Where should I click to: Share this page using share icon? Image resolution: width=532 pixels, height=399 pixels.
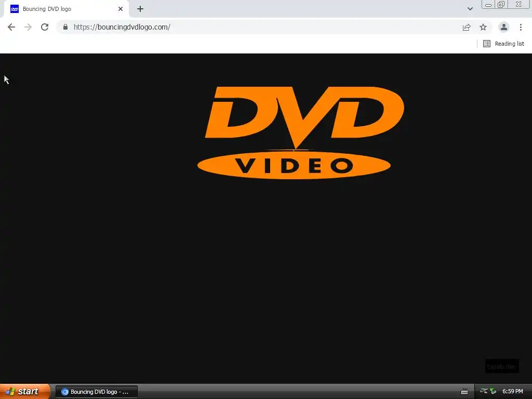[467, 27]
